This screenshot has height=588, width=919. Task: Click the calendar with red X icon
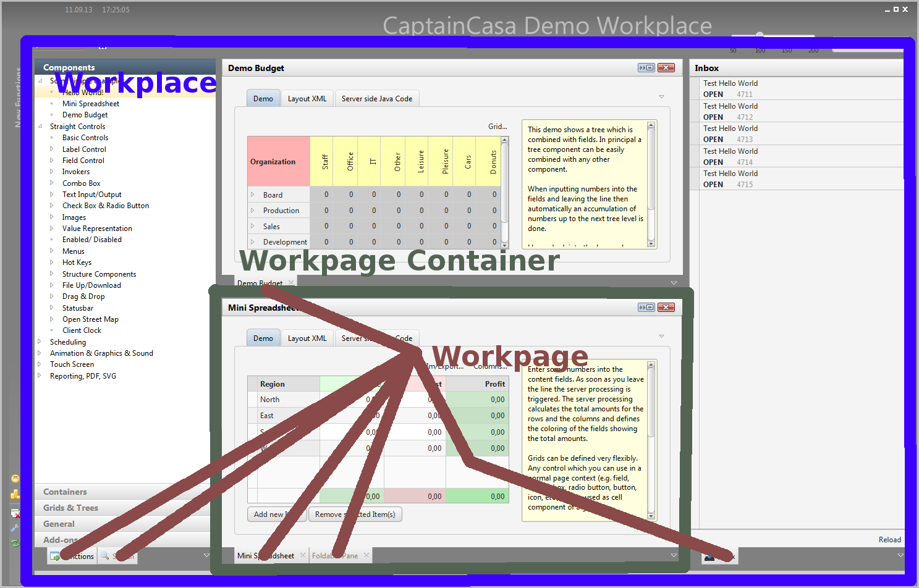15,513
